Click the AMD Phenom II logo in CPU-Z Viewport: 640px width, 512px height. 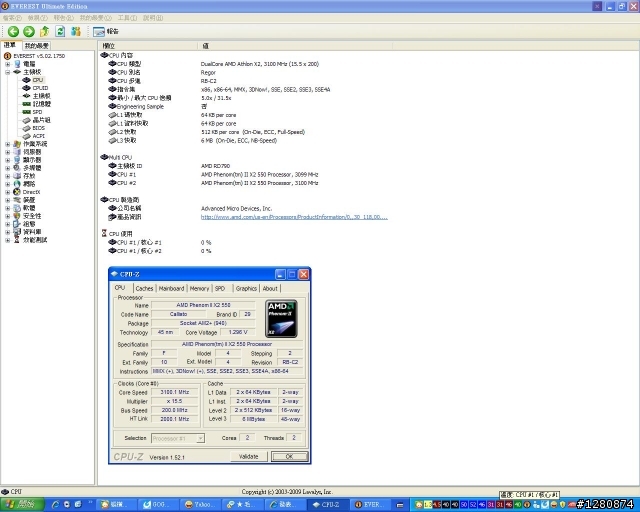[281, 318]
